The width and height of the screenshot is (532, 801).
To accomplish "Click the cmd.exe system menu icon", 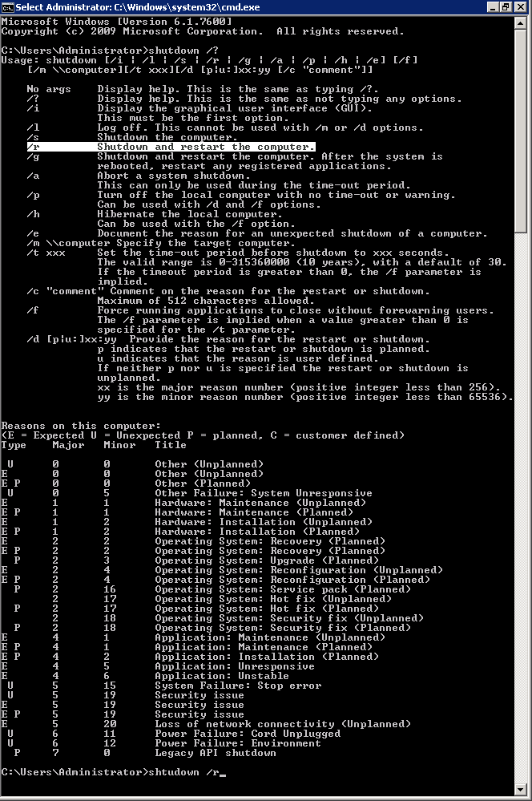I will (7, 6).
